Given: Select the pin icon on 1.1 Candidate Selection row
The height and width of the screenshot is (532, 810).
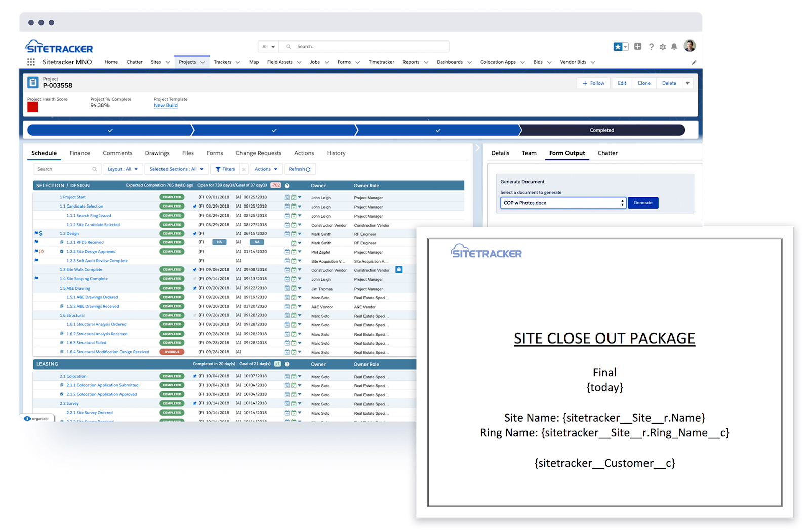Looking at the screenshot, I should (x=195, y=207).
